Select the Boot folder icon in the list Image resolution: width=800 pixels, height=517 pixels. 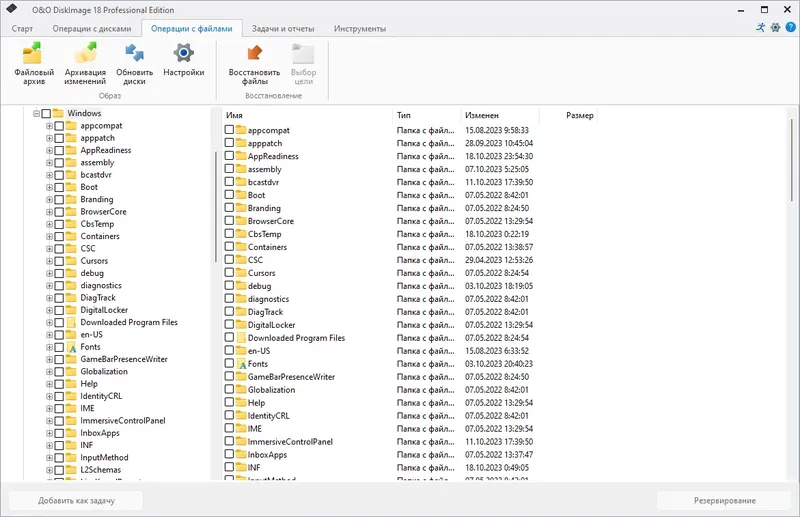(241, 195)
